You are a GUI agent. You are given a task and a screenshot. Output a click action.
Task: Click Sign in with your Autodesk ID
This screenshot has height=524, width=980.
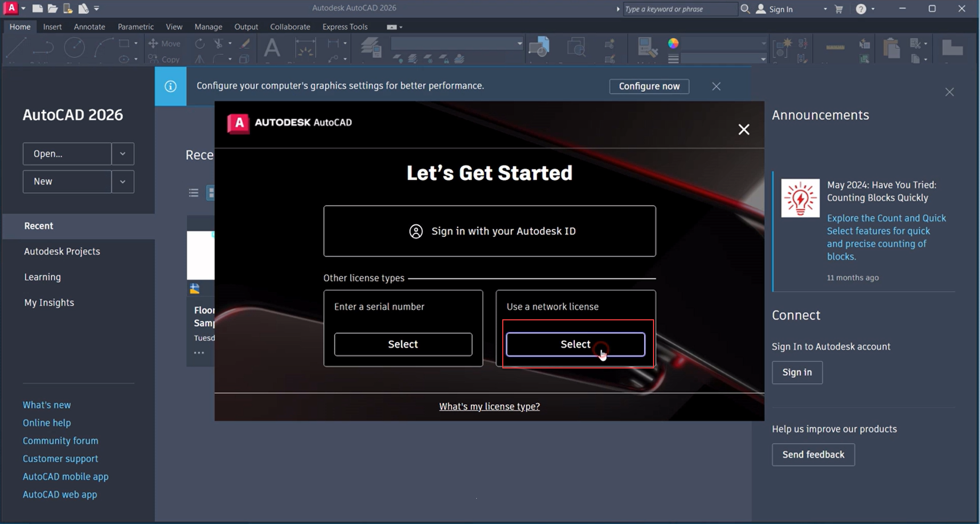(490, 231)
